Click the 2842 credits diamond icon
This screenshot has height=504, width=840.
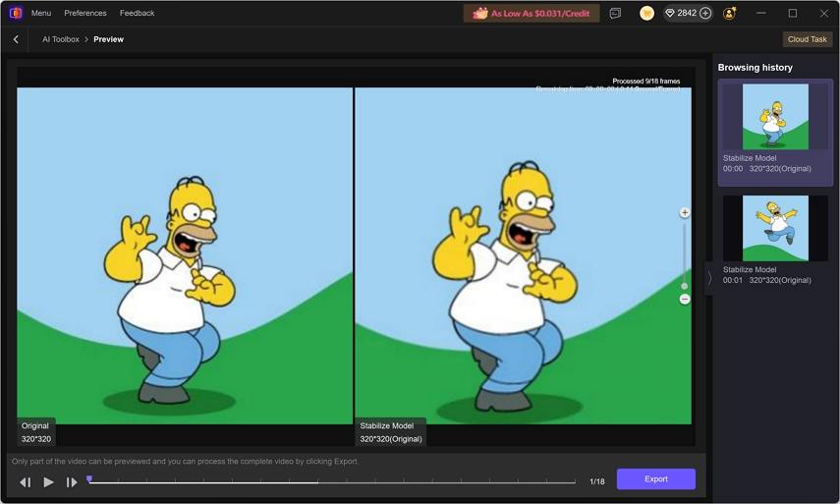tap(670, 13)
